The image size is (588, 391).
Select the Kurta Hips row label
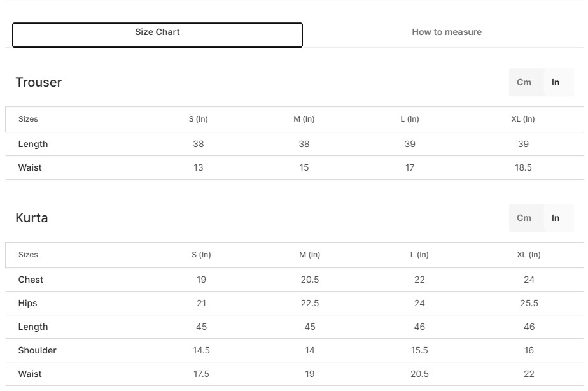click(28, 303)
